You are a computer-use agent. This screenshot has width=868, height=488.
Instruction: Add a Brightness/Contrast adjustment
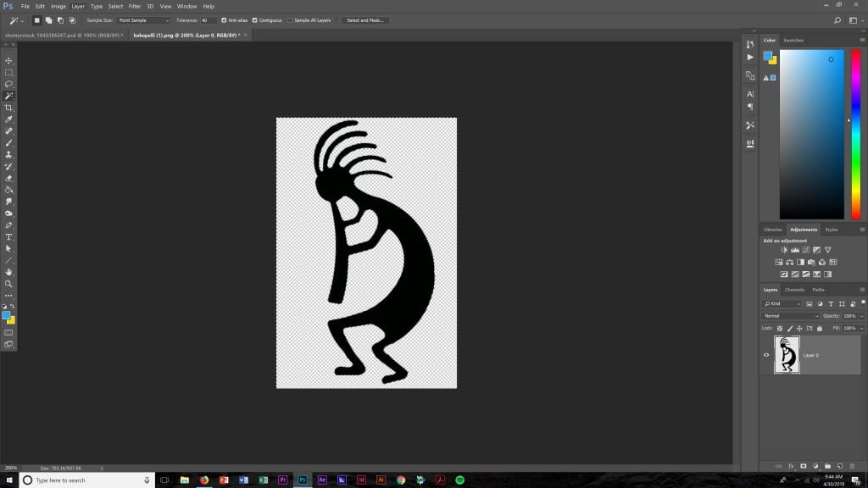click(x=784, y=250)
